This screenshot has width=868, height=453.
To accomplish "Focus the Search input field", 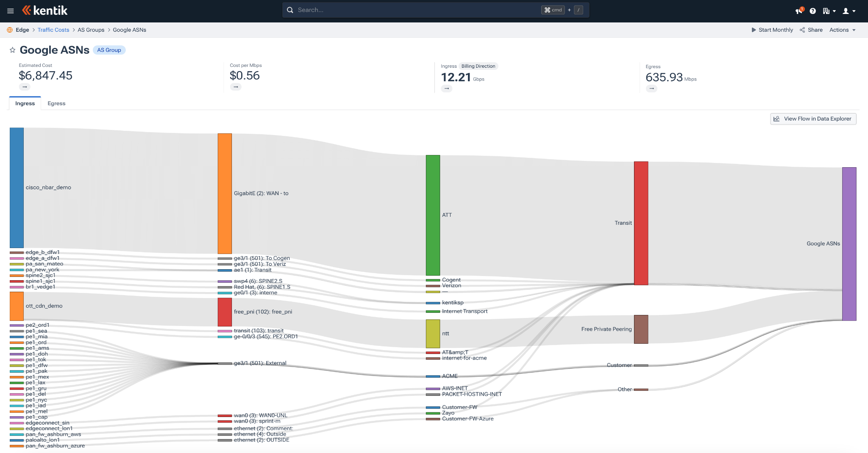I will point(415,10).
